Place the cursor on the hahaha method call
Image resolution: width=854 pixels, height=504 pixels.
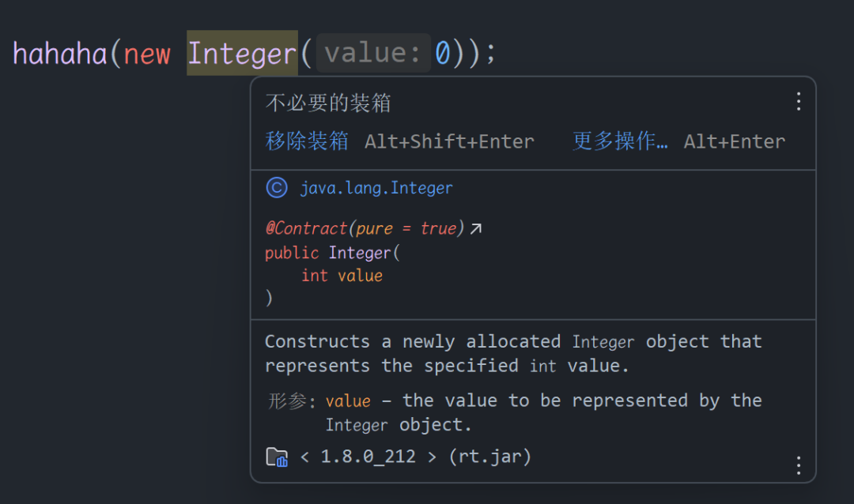click(x=60, y=54)
